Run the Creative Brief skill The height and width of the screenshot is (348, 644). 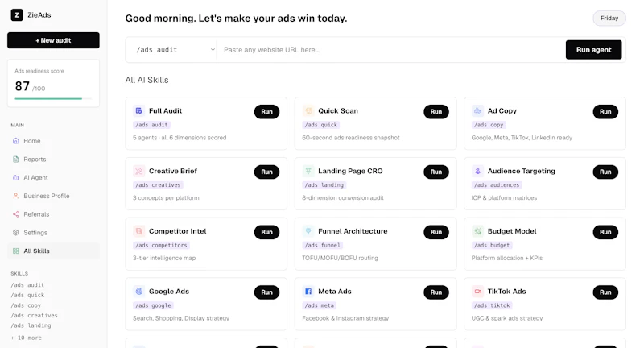coord(266,172)
